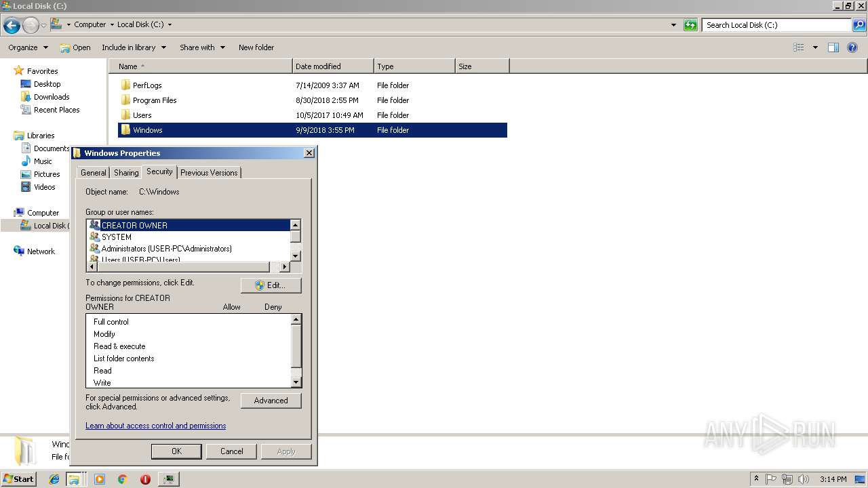Click New folder in the toolbar
868x488 pixels.
256,47
